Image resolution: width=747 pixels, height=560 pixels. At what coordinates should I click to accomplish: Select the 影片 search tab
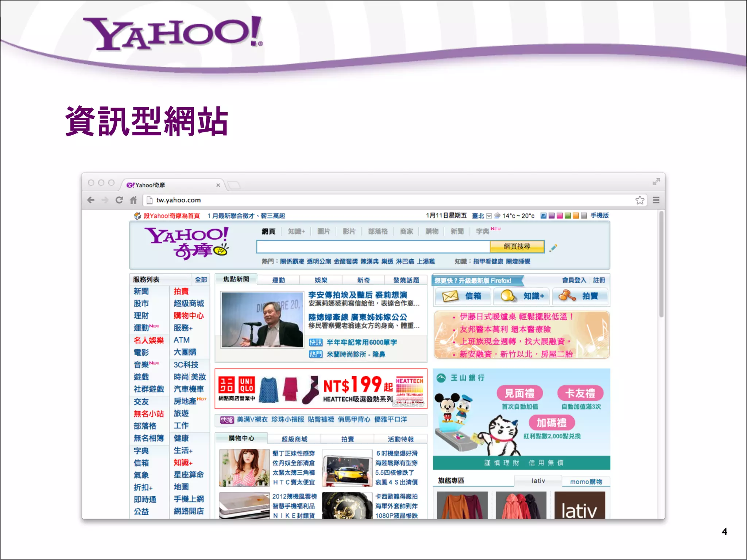click(349, 231)
